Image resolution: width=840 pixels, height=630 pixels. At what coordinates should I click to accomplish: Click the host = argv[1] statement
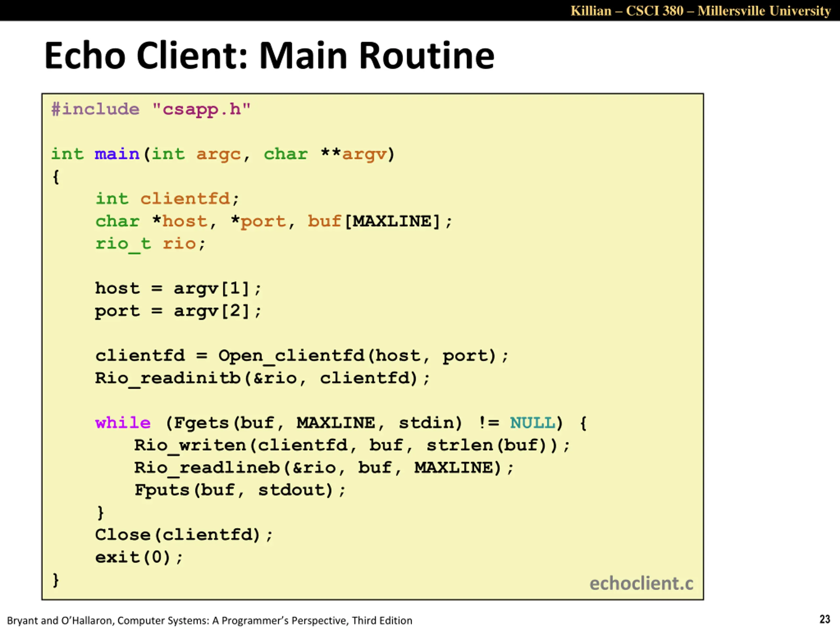click(x=178, y=289)
